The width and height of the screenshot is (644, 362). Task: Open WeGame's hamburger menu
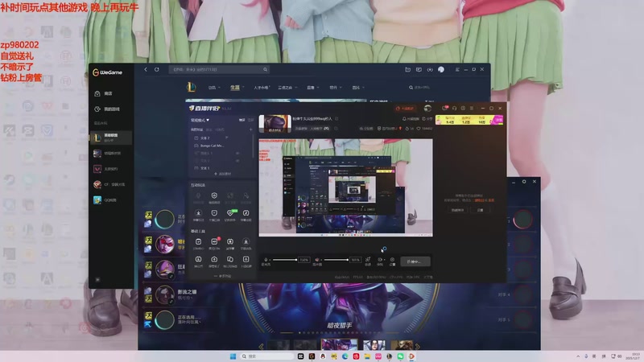tap(457, 70)
